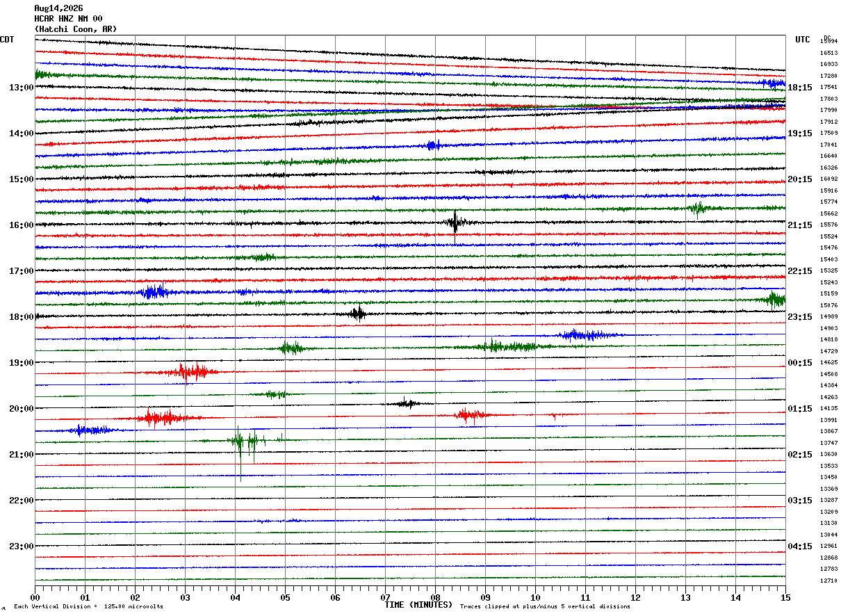
Task: Click the "Traces clipped at plus/minus 5 vertical divisions" note
Action: coord(545,607)
